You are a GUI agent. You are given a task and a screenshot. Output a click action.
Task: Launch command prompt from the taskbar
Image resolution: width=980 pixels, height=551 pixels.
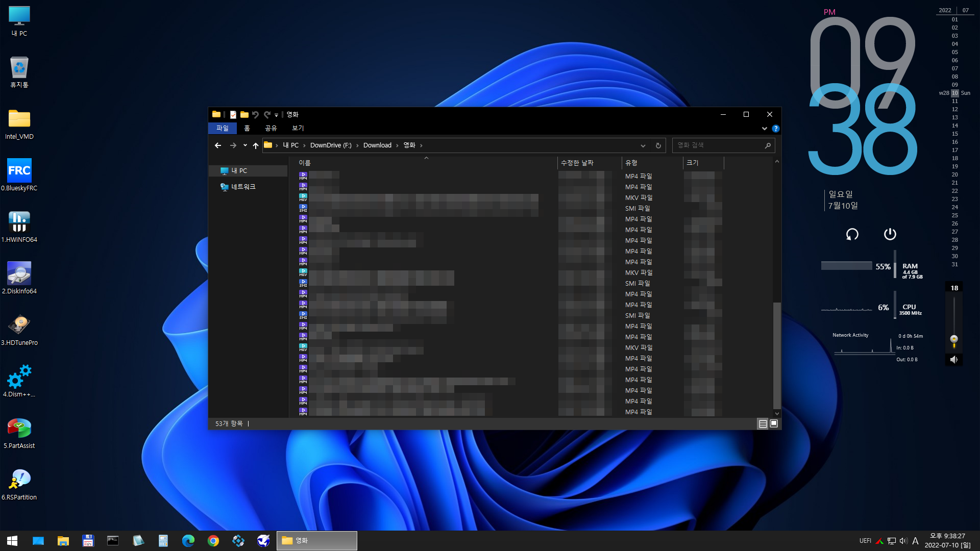point(113,541)
